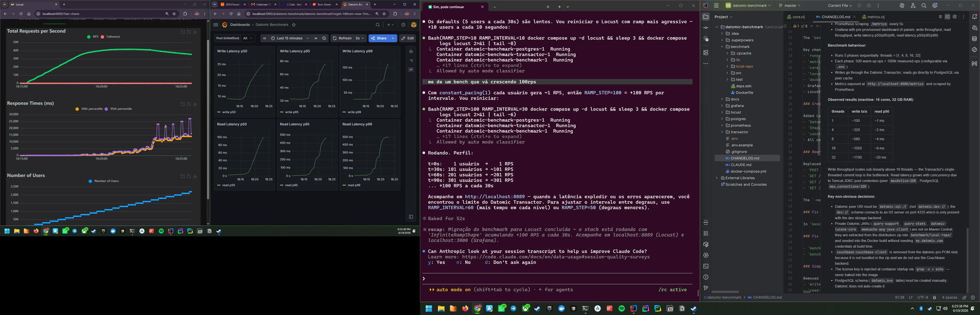Viewport: 980px width, 315px height.
Task: Collapse the benchmark folder in project tree
Action: pos(722,47)
